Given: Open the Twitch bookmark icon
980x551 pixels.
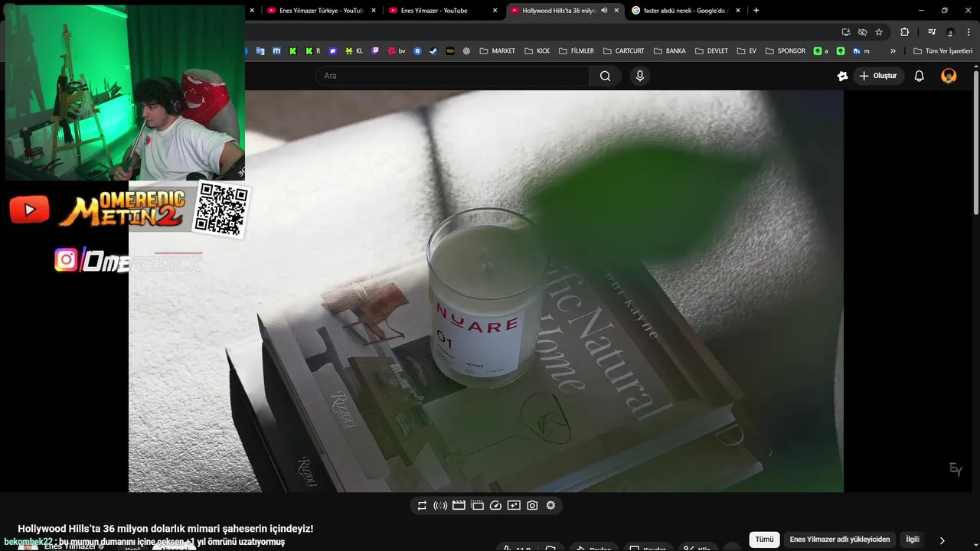Looking at the screenshot, I should 375,51.
